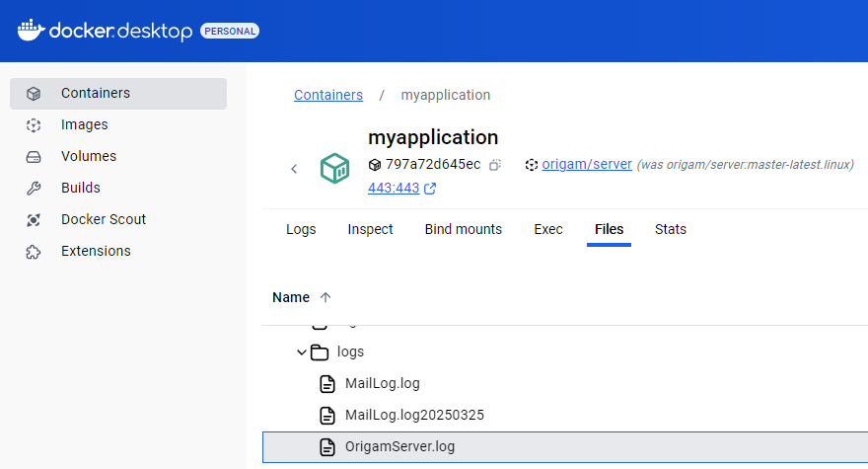Click the PERSONAL plan badge
868x469 pixels.
tap(230, 31)
